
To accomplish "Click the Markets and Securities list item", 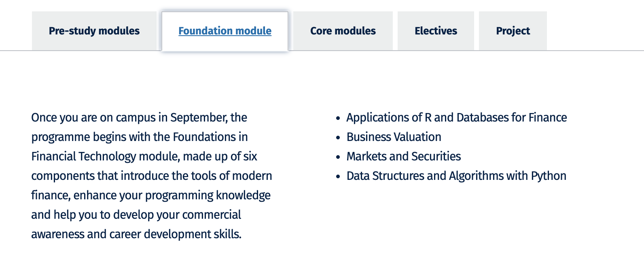I will [404, 156].
